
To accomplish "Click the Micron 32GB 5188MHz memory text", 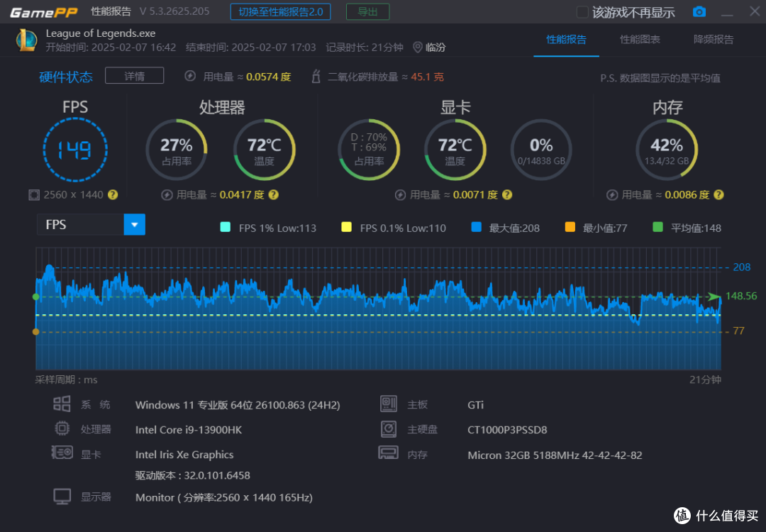I will coord(555,455).
